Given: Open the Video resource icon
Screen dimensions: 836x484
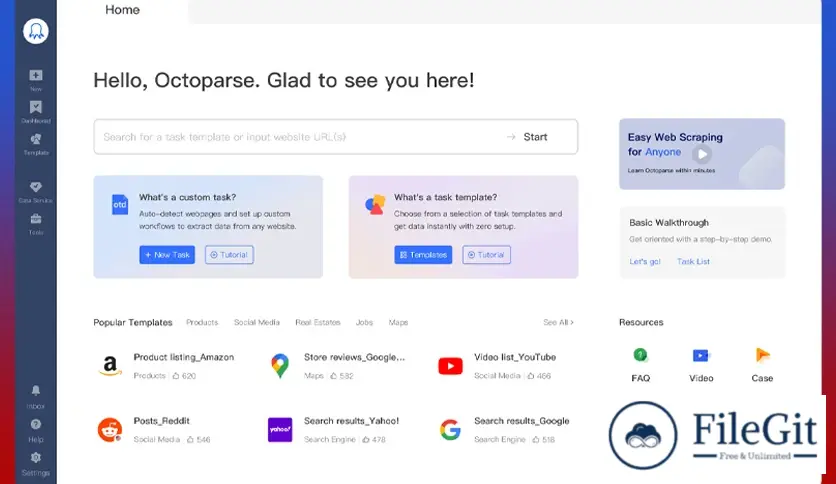Looking at the screenshot, I should [701, 356].
